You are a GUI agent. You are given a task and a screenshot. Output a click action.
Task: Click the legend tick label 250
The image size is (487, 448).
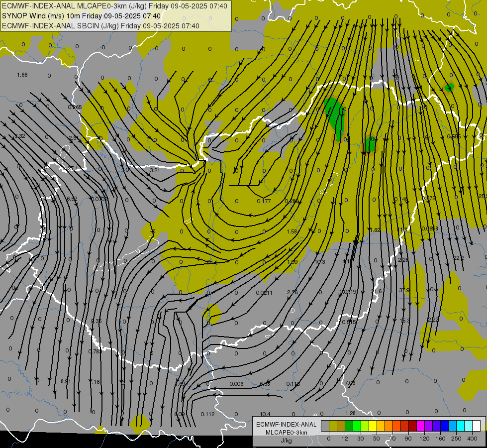pos(456,439)
